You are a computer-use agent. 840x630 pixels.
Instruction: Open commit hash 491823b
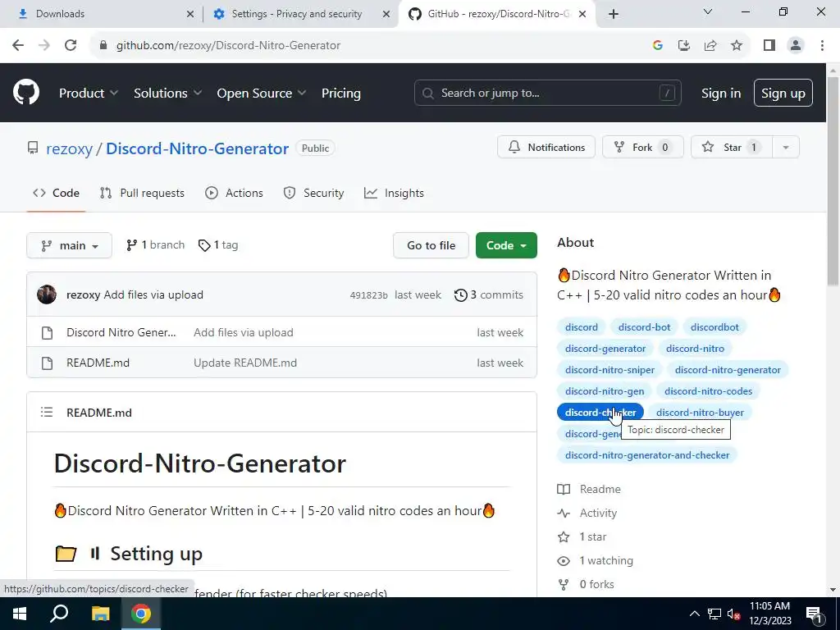[x=368, y=295]
